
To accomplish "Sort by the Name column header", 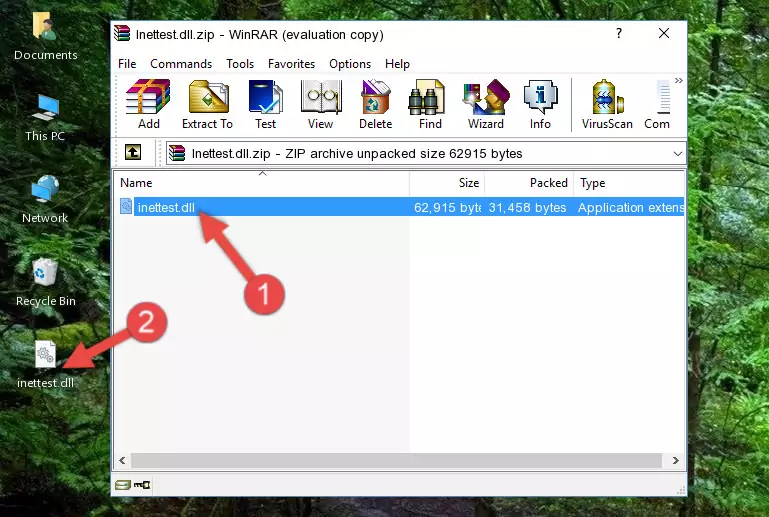I will 262,182.
